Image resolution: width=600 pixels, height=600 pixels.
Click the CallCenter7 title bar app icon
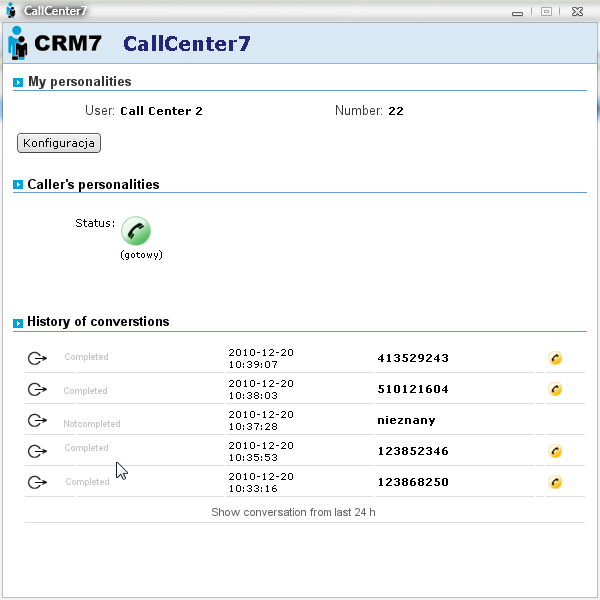[11, 10]
